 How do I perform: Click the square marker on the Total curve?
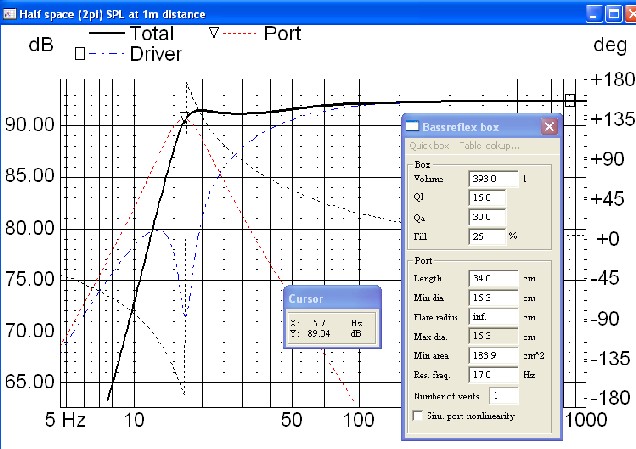[x=570, y=101]
